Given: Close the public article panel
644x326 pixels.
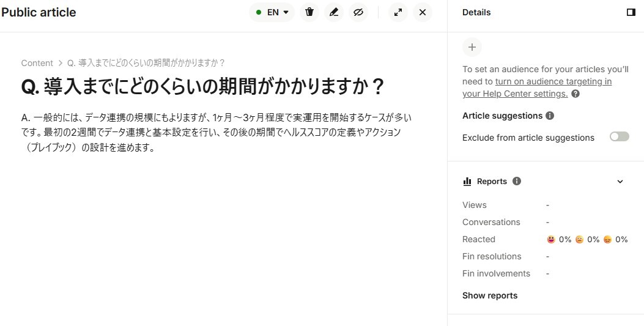Looking at the screenshot, I should click(423, 12).
